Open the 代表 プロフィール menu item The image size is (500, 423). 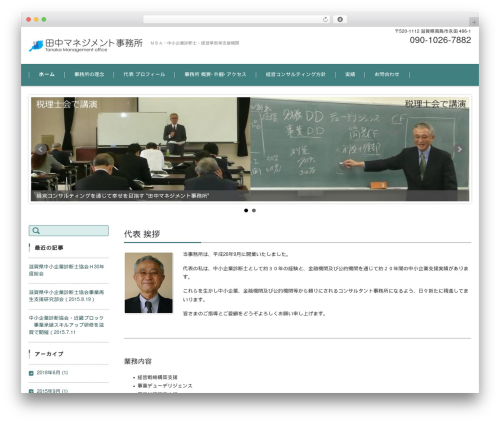[x=144, y=74]
